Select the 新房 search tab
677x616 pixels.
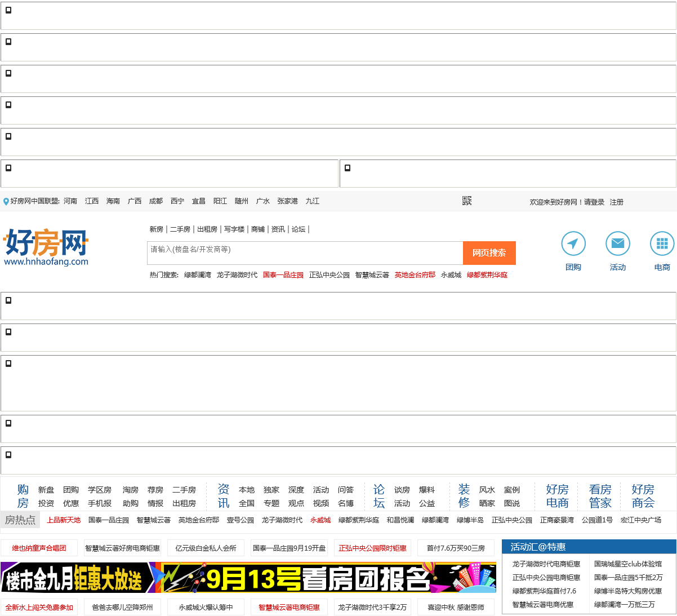click(156, 229)
